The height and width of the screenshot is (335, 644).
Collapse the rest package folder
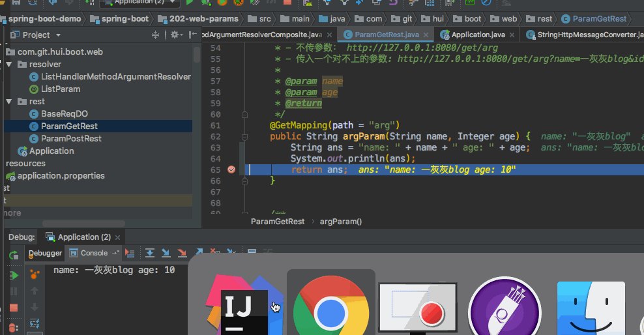(x=9, y=102)
